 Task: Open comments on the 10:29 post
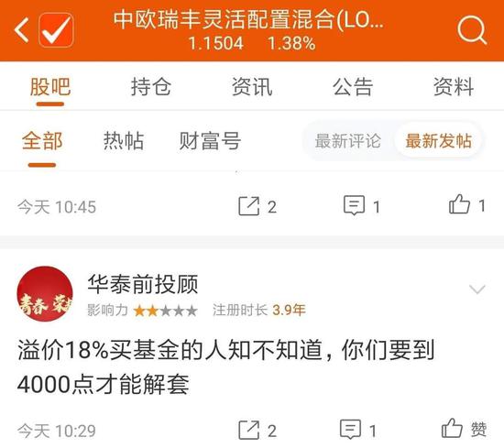[358, 430]
